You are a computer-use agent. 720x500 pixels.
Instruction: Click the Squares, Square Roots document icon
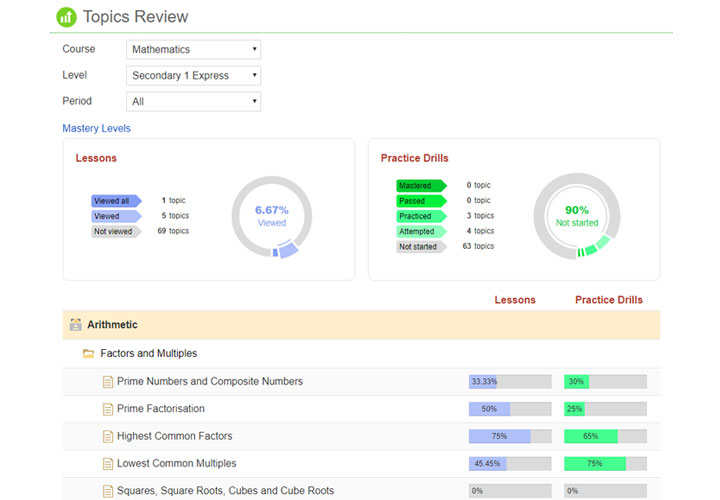[108, 491]
